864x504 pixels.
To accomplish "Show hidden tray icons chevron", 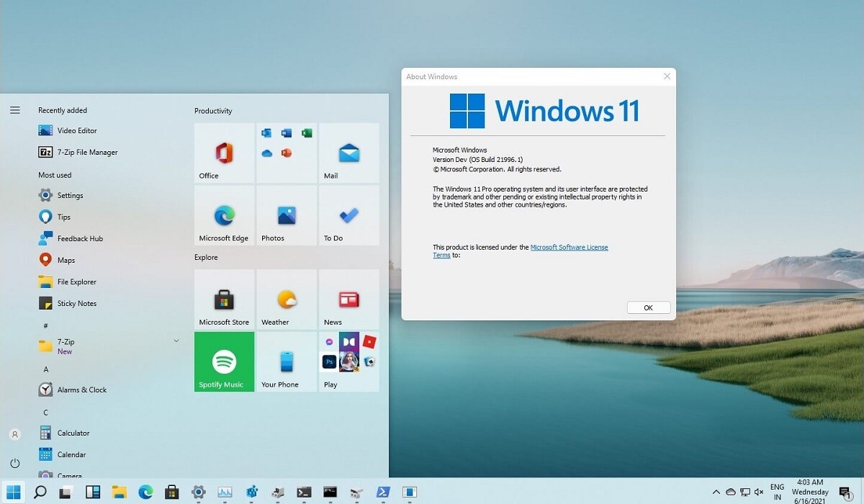I will pyautogui.click(x=717, y=492).
